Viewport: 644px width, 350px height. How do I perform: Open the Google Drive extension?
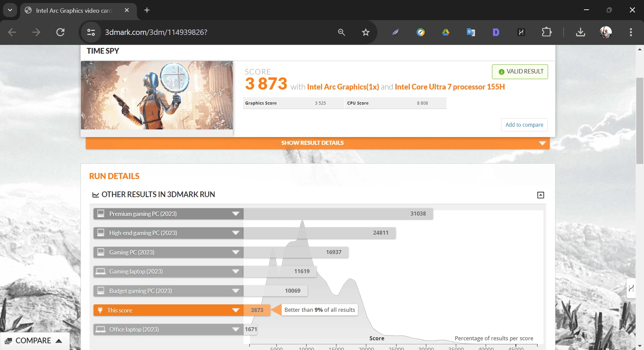tap(446, 32)
